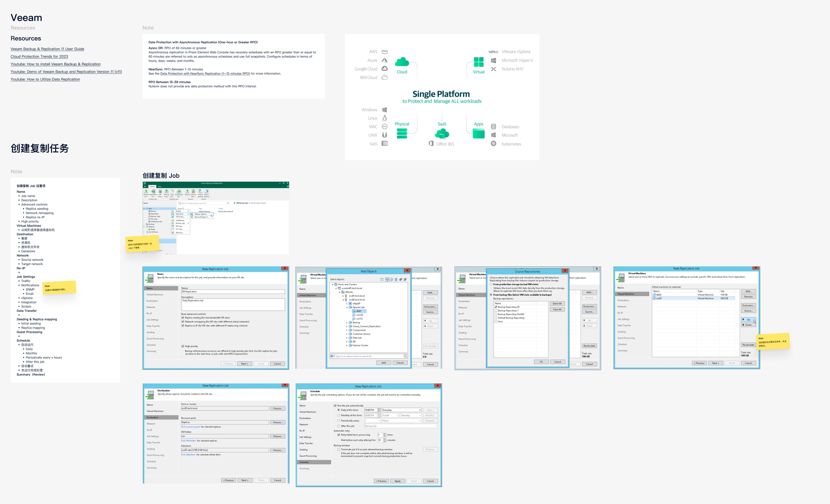This screenshot has width=830, height=504.
Task: Click the Replication Job ribbon icon
Action: pos(153,192)
